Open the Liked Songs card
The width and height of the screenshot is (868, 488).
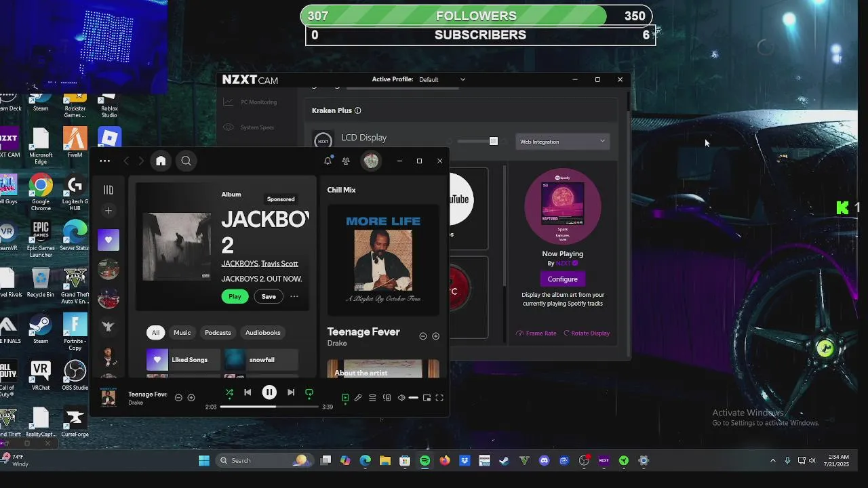point(183,359)
